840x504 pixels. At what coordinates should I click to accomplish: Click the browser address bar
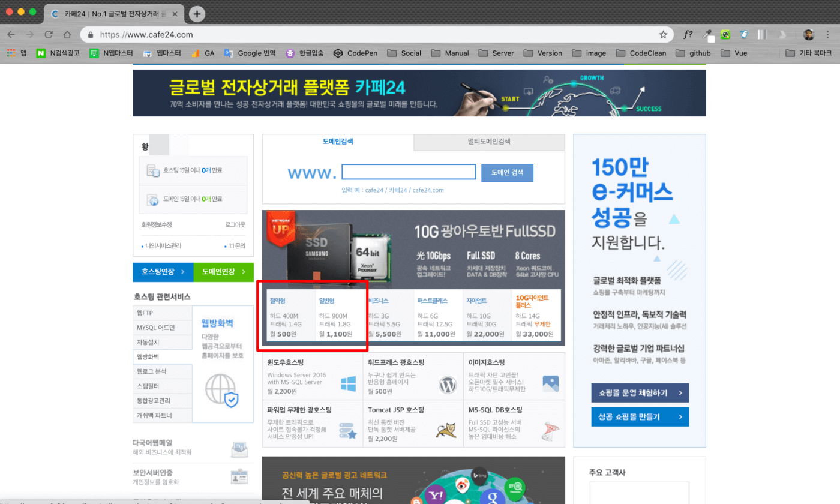click(x=378, y=35)
